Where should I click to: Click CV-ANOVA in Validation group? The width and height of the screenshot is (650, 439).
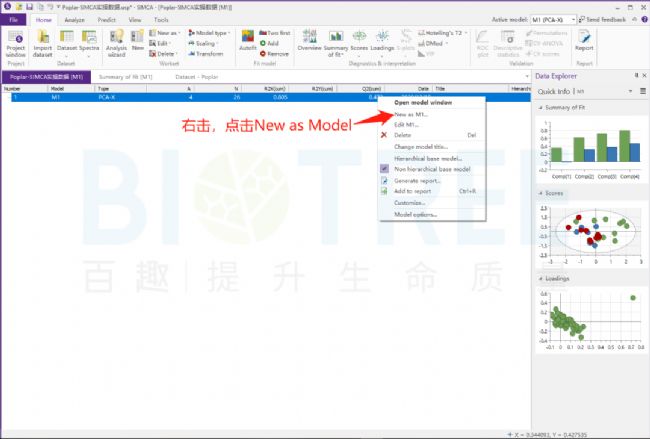pyautogui.click(x=544, y=43)
